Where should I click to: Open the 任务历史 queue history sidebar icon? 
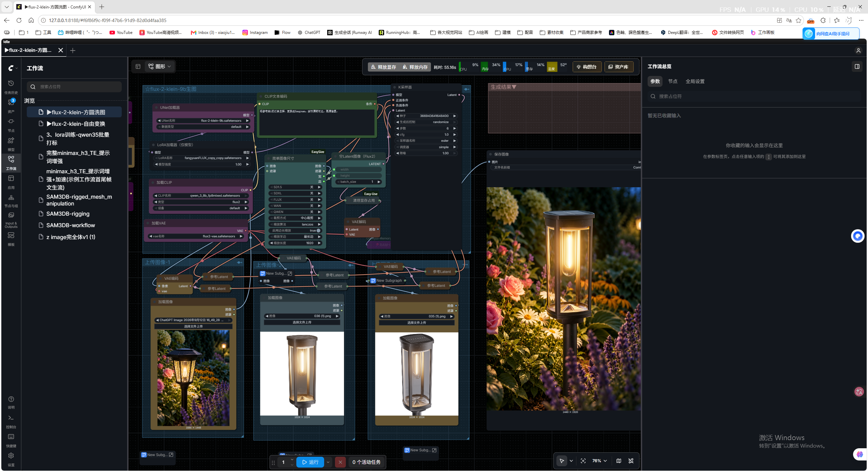(11, 87)
